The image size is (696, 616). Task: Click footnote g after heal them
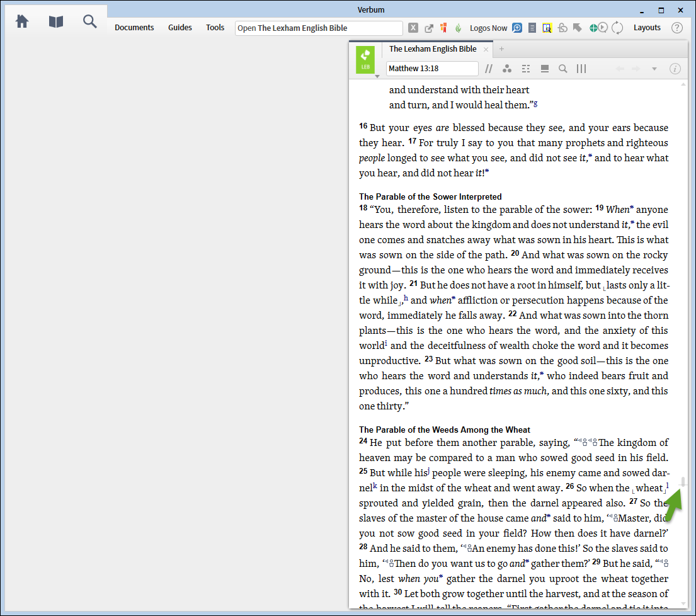pos(535,103)
